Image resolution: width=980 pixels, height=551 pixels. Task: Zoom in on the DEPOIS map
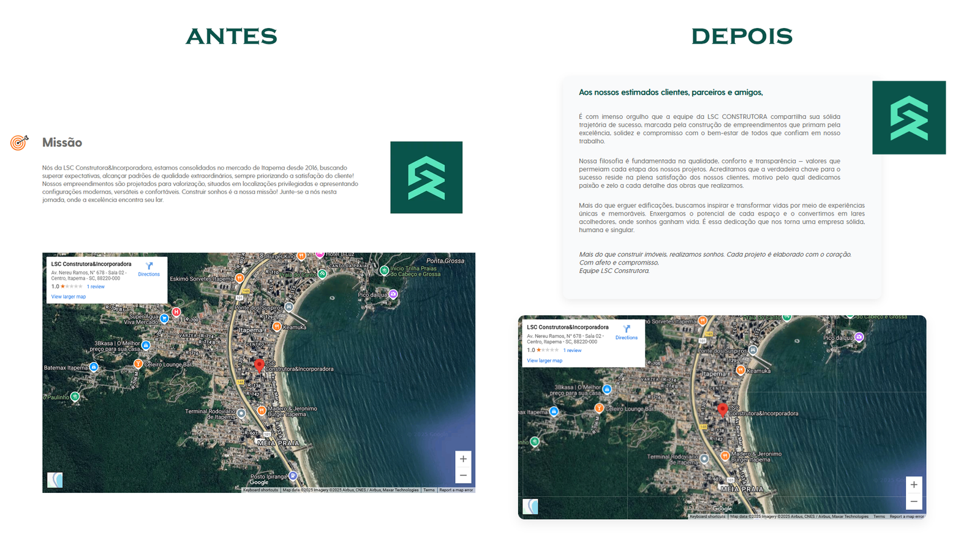[914, 485]
